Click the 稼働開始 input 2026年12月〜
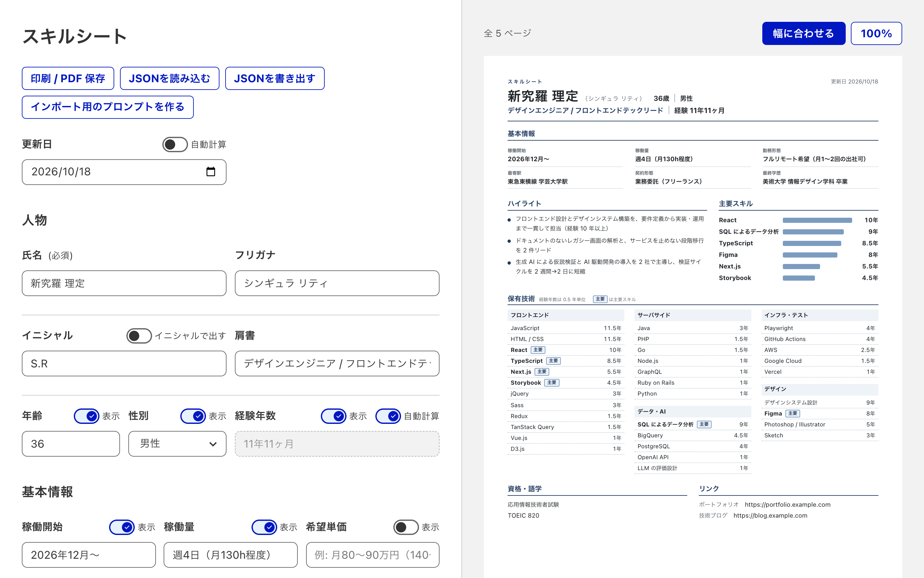This screenshot has width=924, height=578. 89,555
